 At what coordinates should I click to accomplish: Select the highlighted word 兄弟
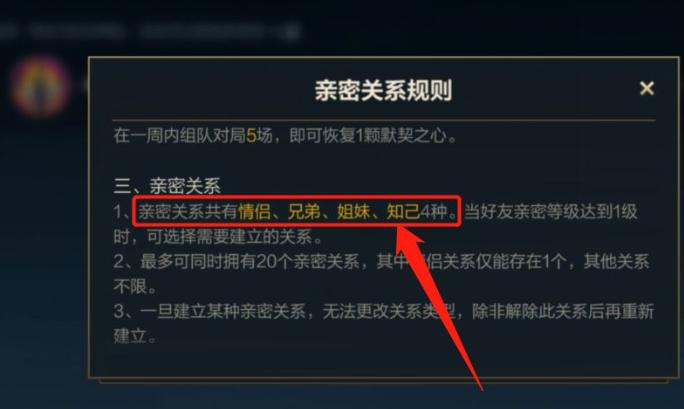[304, 212]
